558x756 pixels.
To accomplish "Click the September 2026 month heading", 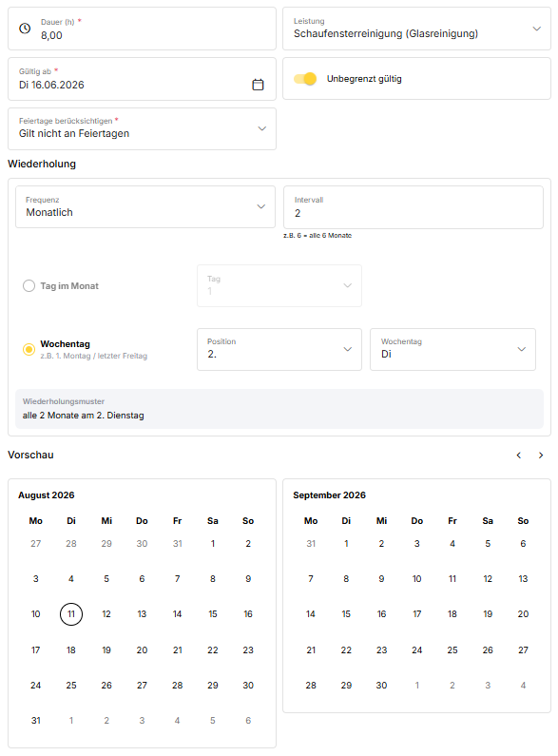I will (x=330, y=495).
